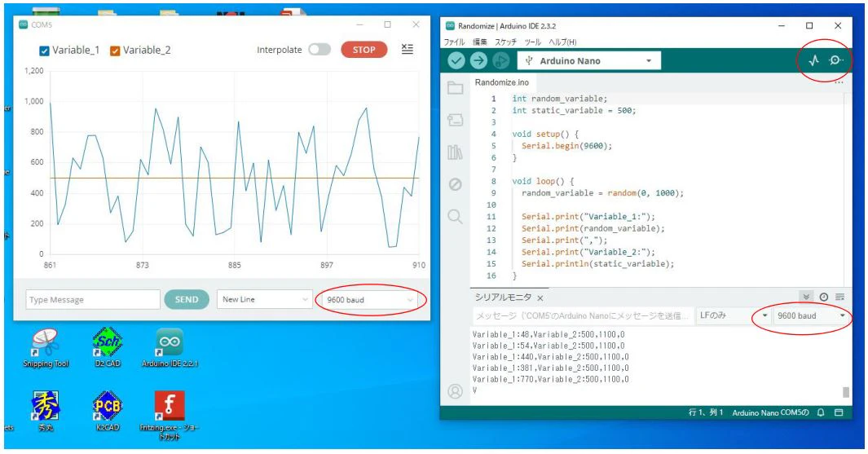This screenshot has width=868, height=454.
Task: Open the 編集 menu
Action: tap(480, 42)
